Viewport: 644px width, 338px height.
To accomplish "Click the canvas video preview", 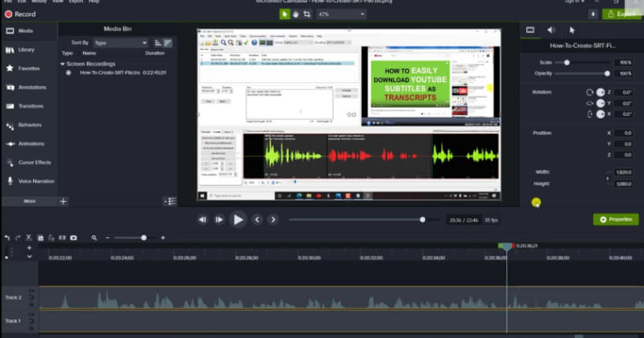I will coord(349,114).
